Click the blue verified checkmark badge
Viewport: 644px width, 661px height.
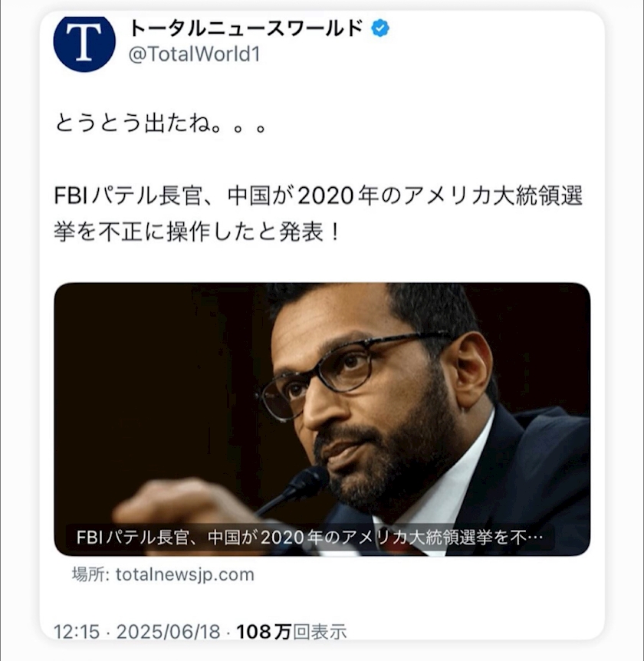380,28
